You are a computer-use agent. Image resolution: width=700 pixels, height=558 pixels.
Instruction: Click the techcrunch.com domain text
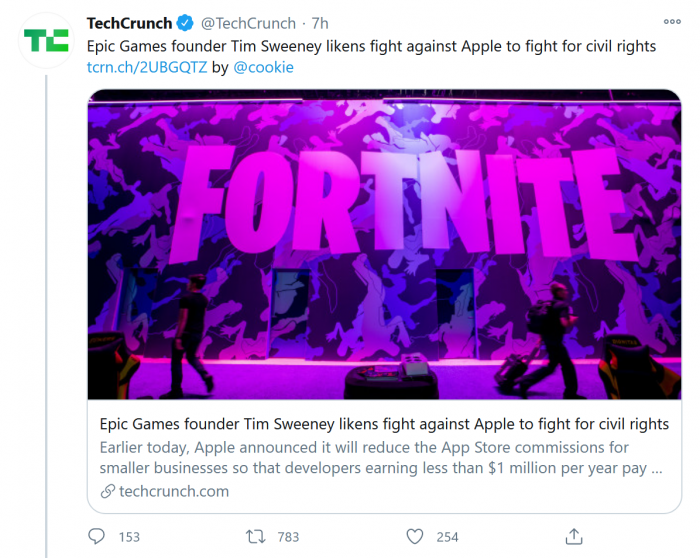(174, 491)
